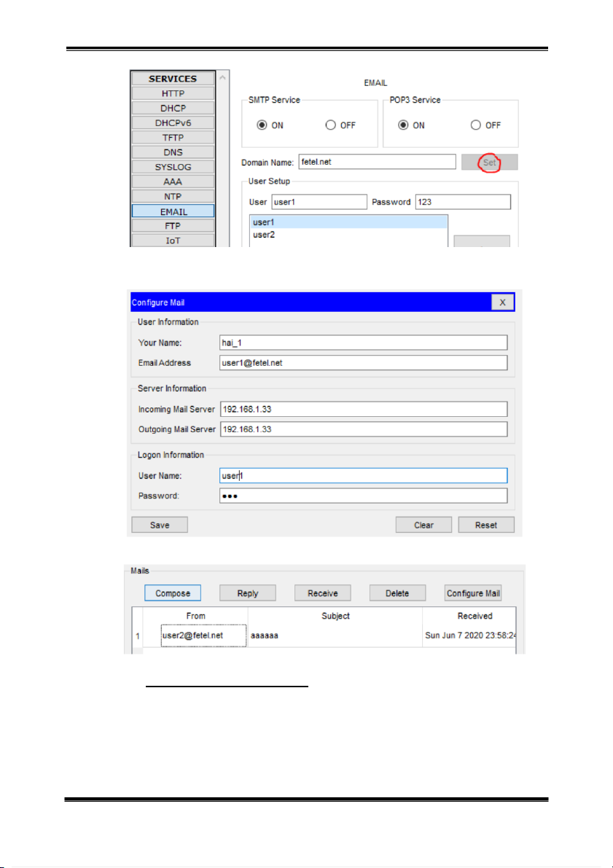613x868 pixels.
Task: Turn SMTP Service ON
Action: point(262,125)
